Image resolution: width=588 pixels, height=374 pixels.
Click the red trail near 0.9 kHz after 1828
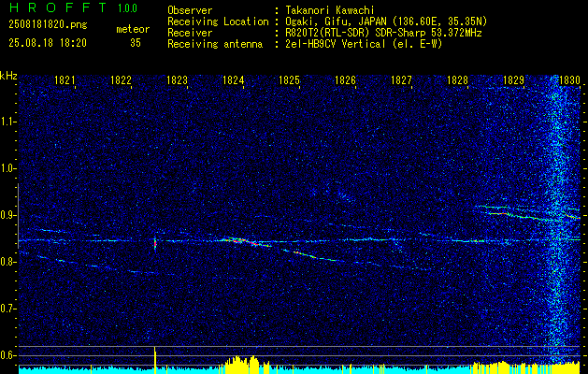[499, 213]
